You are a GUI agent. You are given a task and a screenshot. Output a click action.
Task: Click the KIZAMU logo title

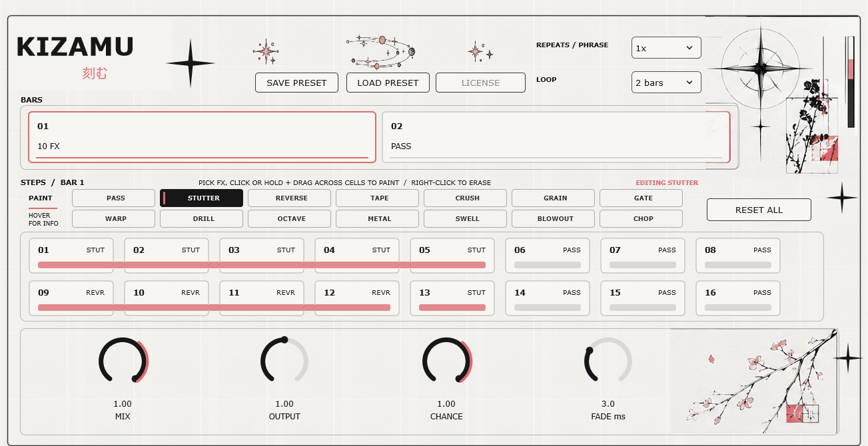point(75,47)
